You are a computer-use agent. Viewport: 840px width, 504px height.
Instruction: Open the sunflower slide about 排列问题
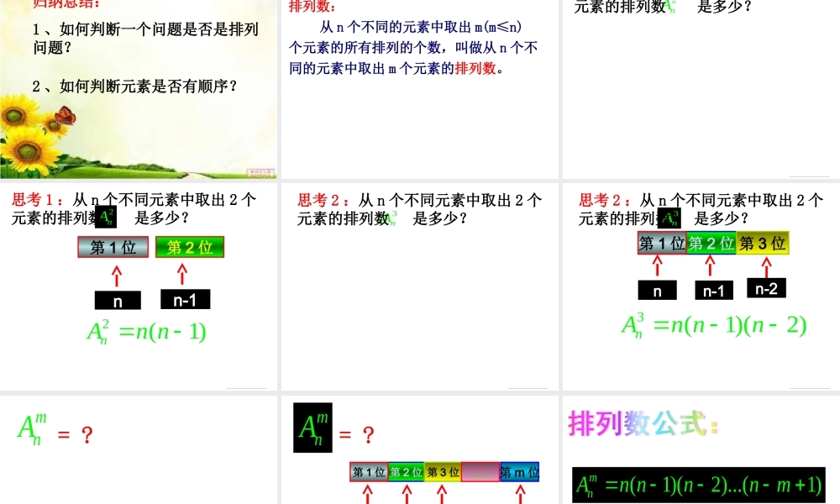point(139,89)
